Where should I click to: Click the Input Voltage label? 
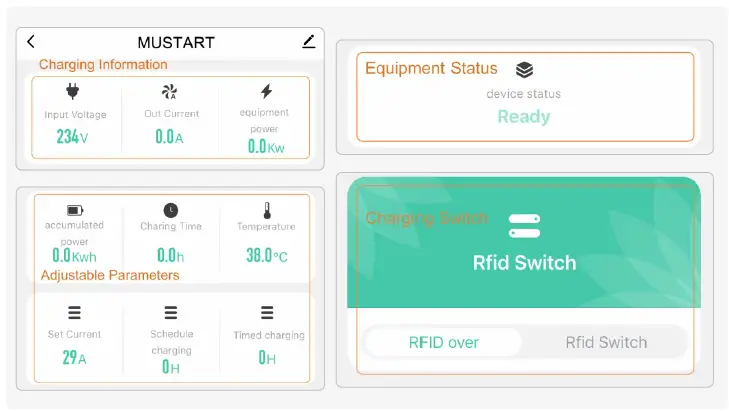75,115
